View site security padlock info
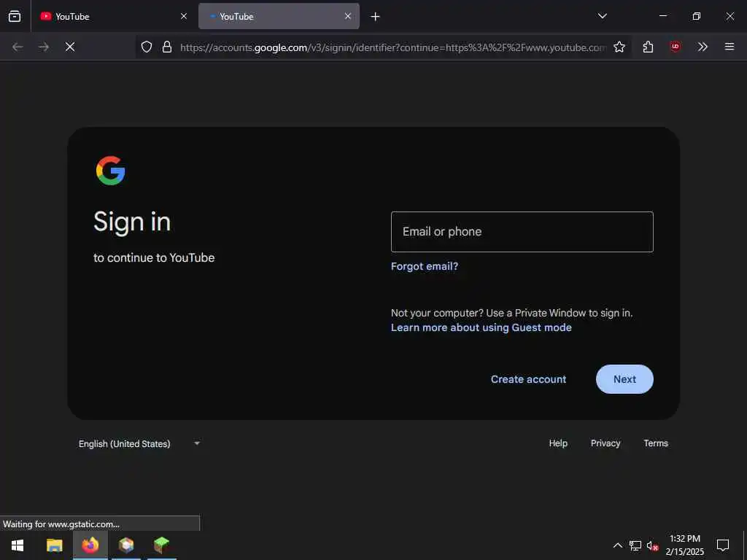Screen dimensions: 747x560 pos(167,47)
